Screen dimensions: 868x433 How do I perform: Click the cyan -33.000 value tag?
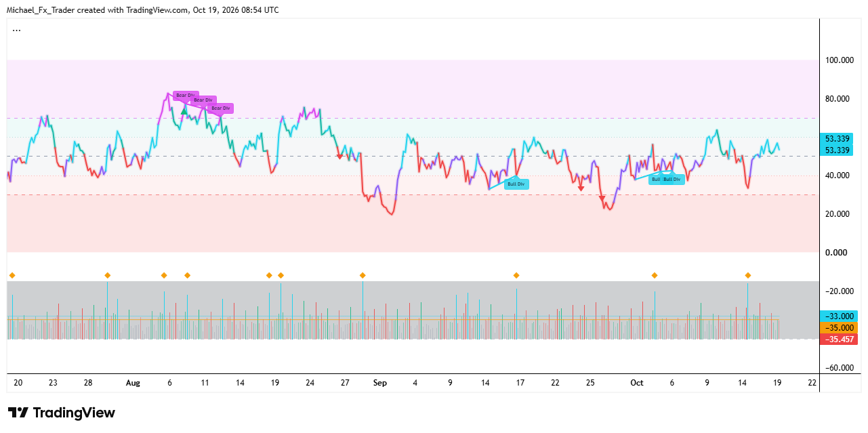coord(839,316)
